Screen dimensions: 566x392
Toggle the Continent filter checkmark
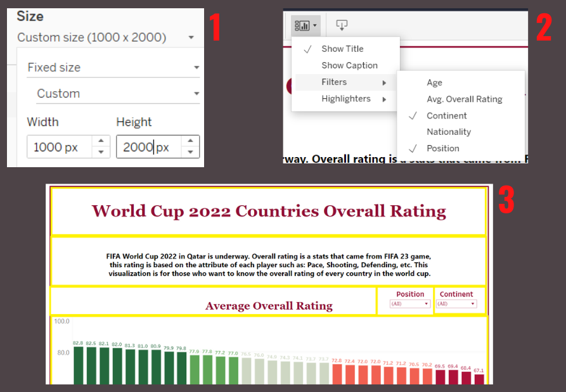(x=446, y=116)
